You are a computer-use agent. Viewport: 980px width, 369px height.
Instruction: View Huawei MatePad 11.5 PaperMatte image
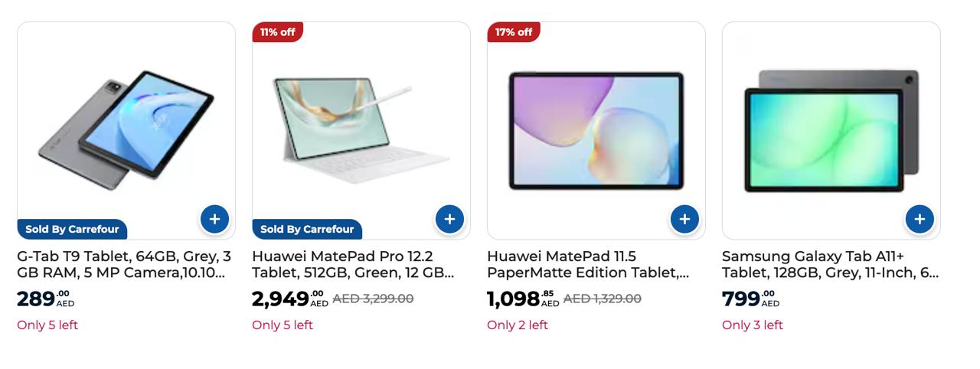pos(596,130)
